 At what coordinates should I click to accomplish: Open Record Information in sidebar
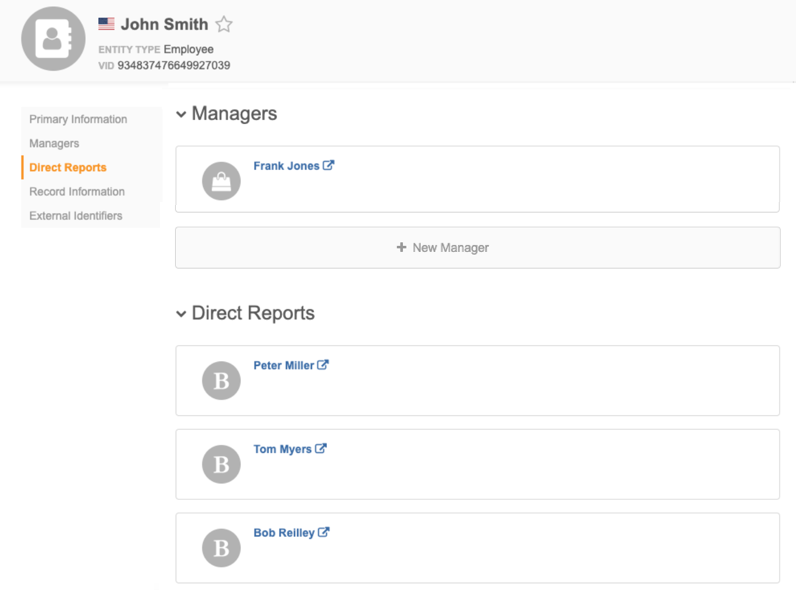77,191
